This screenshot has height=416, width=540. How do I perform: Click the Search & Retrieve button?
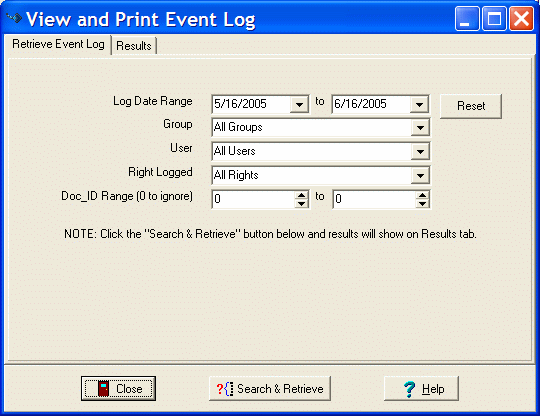click(x=270, y=388)
